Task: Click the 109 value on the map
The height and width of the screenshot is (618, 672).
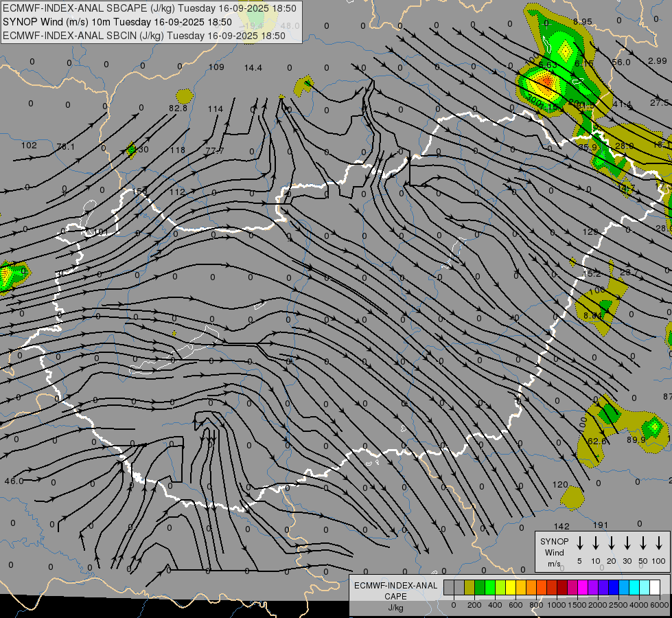Action: click(216, 67)
